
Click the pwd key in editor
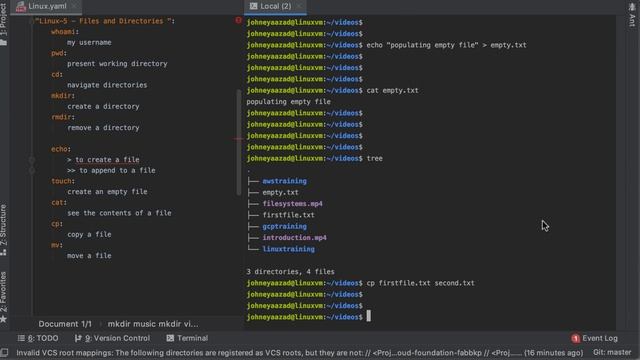pos(57,53)
